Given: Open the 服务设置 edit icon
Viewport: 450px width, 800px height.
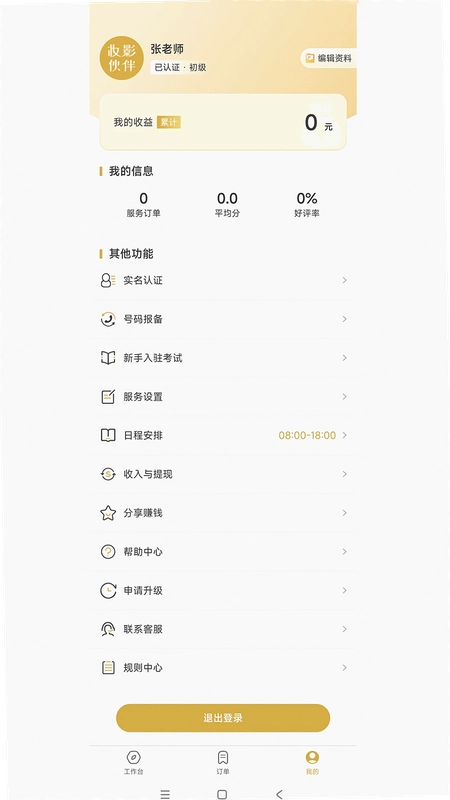Looking at the screenshot, I should pos(108,396).
